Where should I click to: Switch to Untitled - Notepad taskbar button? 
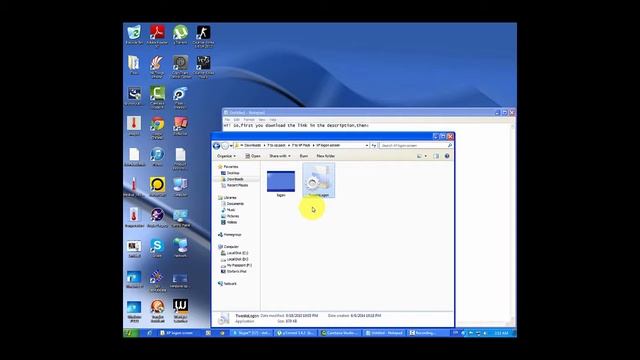point(384,333)
